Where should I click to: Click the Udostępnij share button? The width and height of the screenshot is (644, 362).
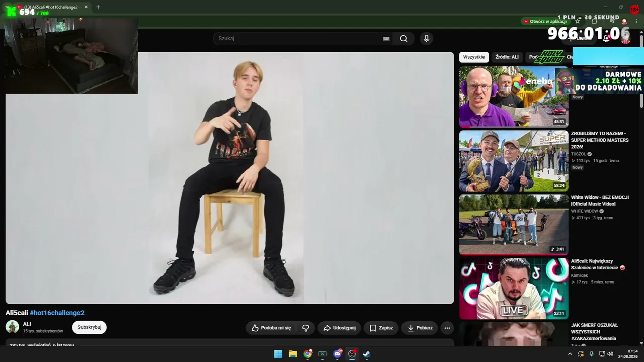(x=340, y=328)
